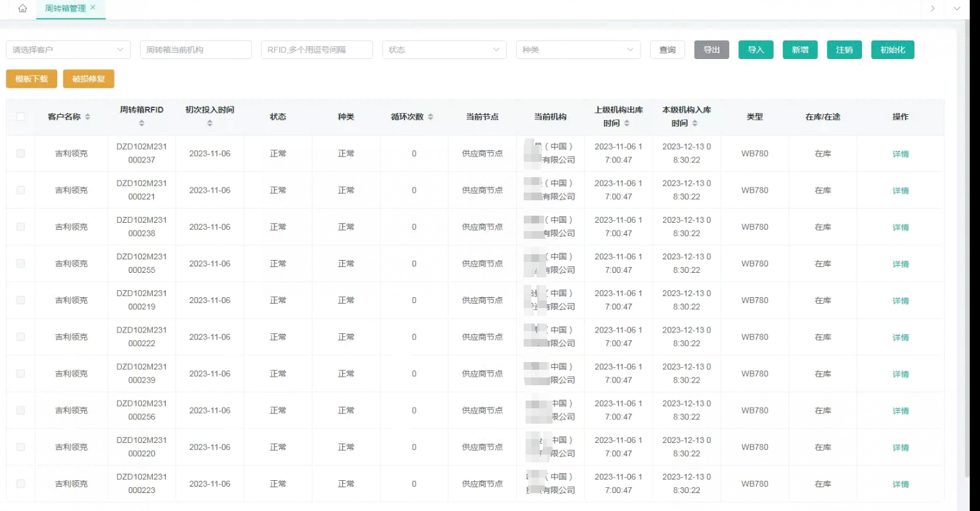Check the row for RFID ending 000239

click(21, 373)
